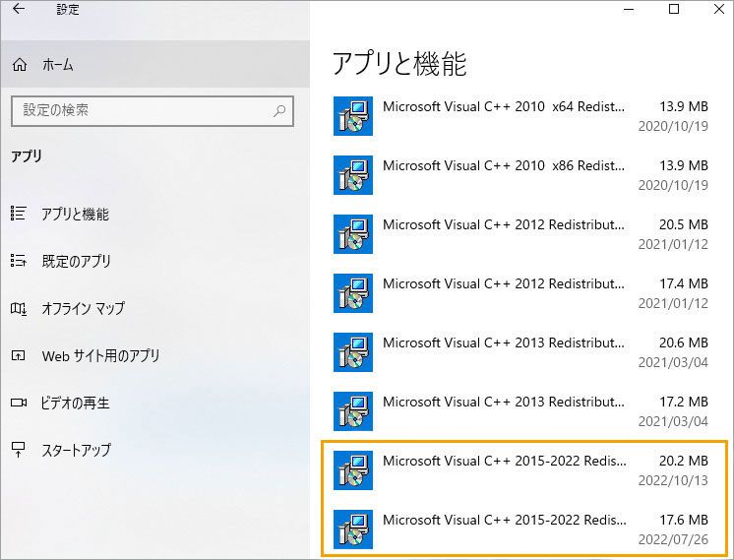
Task: Click icon of Visual C++ 2013 17.2 MB entry
Action: pos(353,411)
